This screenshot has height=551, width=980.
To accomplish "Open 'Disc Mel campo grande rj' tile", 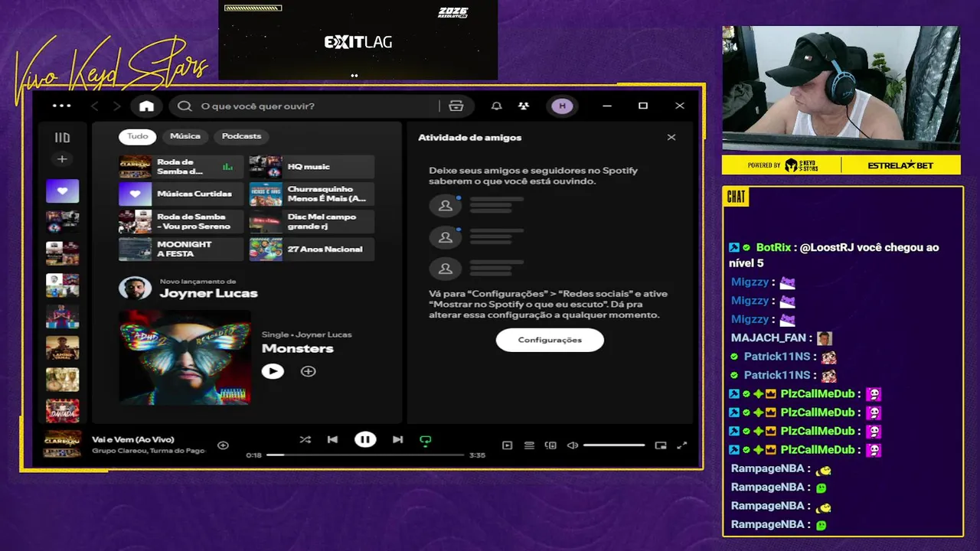I will [x=312, y=222].
